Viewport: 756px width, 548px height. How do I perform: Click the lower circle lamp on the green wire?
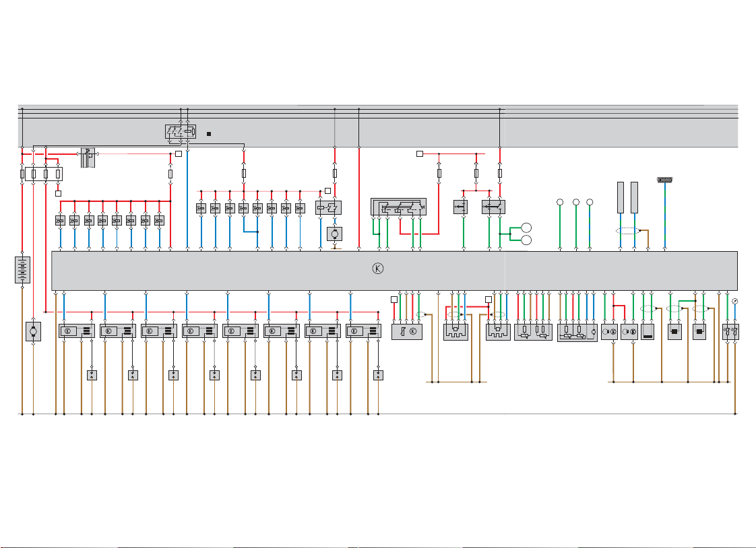tap(526, 240)
